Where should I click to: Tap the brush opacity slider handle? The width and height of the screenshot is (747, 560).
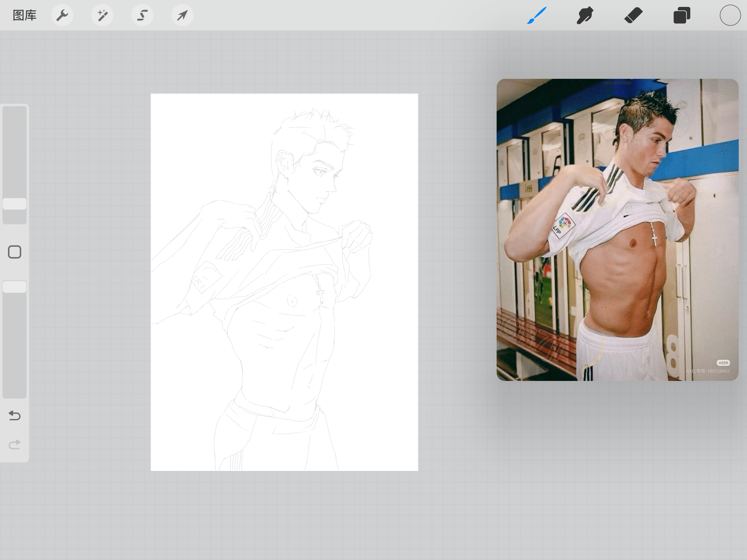tap(15, 287)
